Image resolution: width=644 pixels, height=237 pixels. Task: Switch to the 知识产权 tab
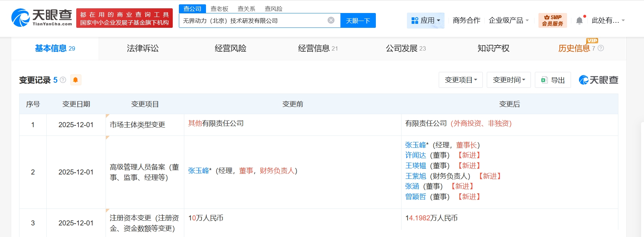pos(493,48)
